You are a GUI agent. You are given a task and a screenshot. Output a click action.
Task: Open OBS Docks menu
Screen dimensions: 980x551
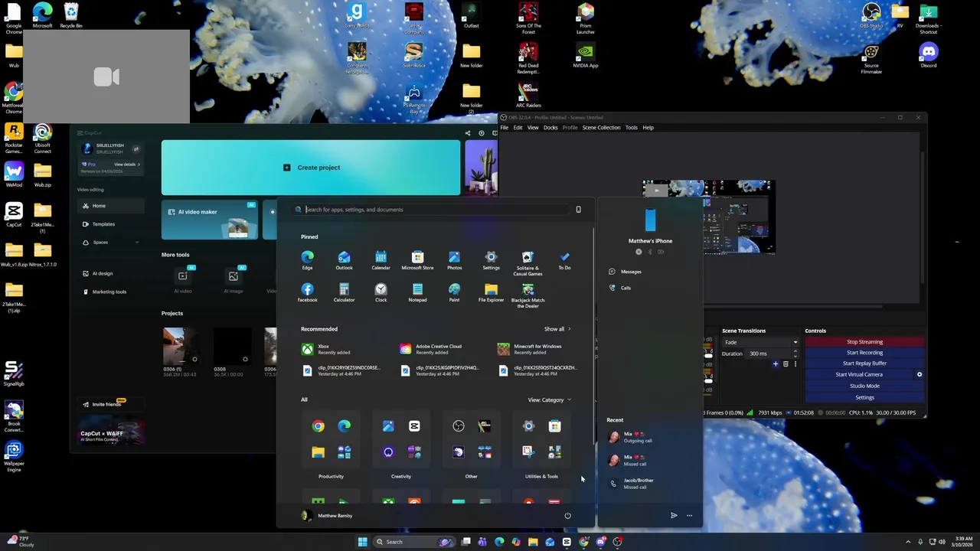click(x=550, y=128)
